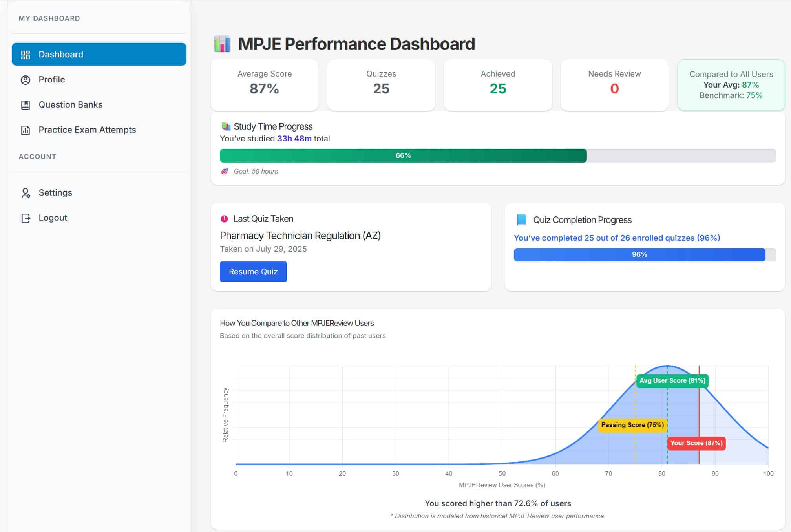This screenshot has height=532, width=791.
Task: Select Profile from the sidebar menu
Action: [51, 79]
